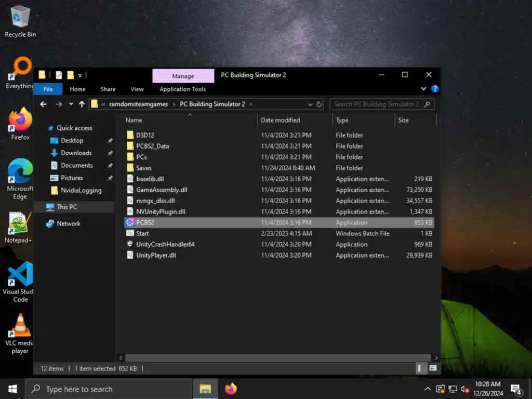Launch Visual Studio Code desktop shortcut

20,282
